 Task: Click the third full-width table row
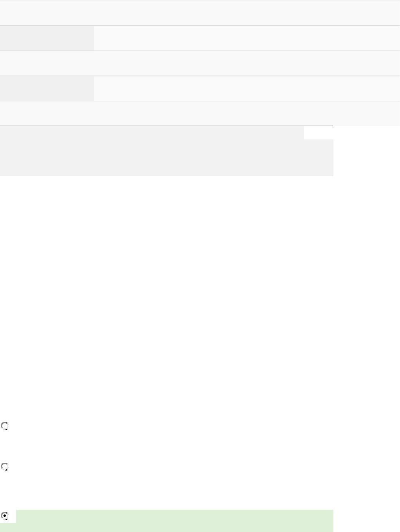tap(200, 63)
